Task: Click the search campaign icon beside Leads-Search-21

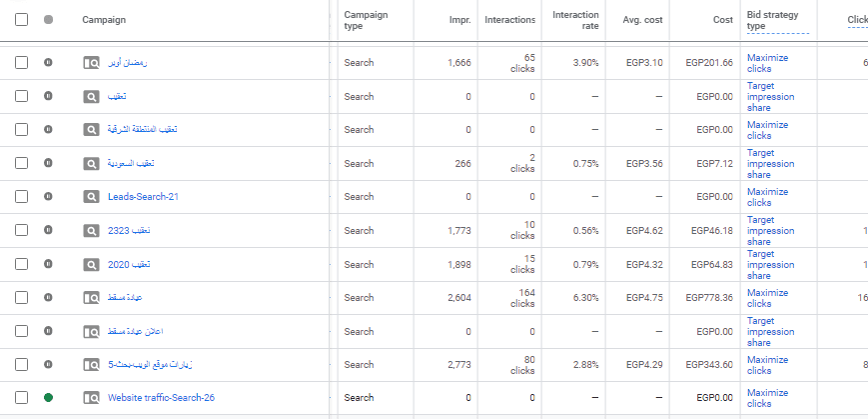Action: point(91,197)
